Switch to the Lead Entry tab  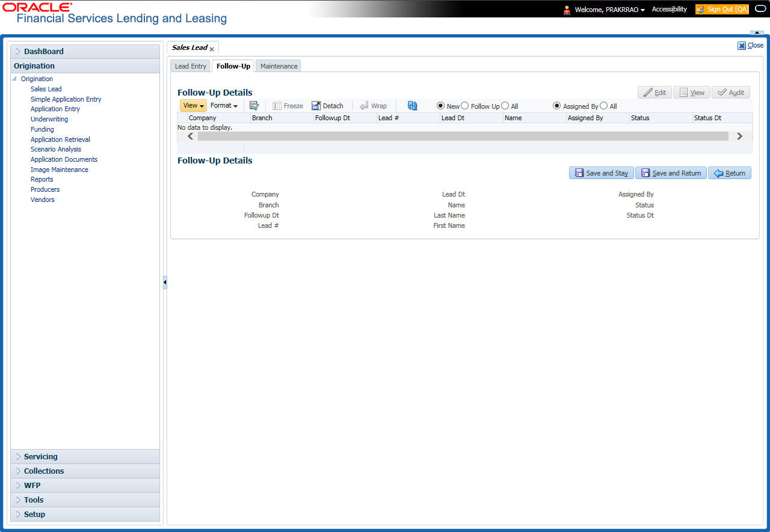pos(190,66)
